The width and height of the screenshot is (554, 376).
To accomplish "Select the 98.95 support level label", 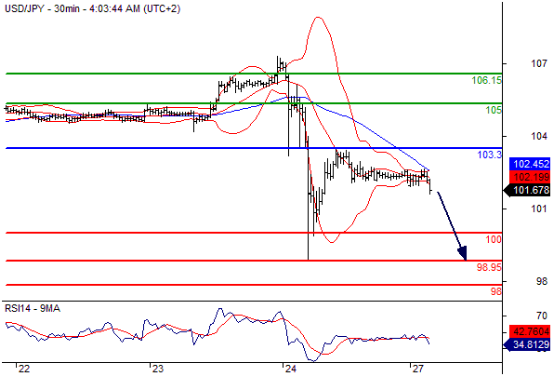I will tap(489, 268).
